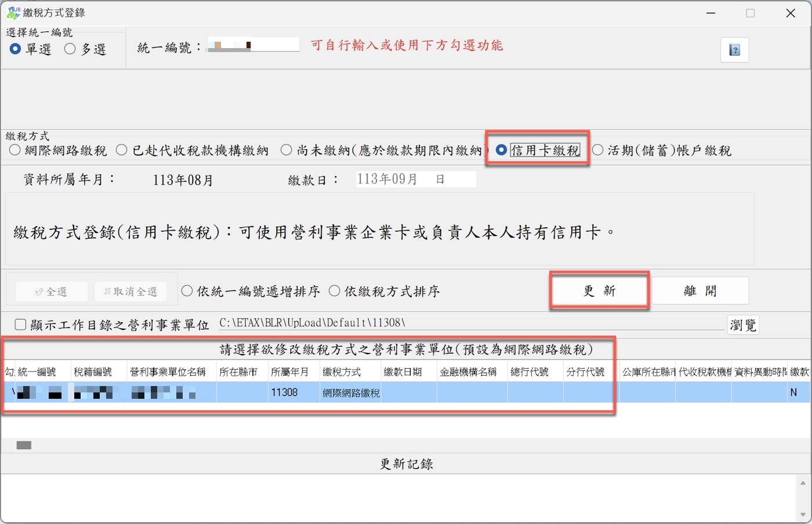Click the 金融機構名稱 column header
This screenshot has width=812, height=524.
[x=472, y=372]
